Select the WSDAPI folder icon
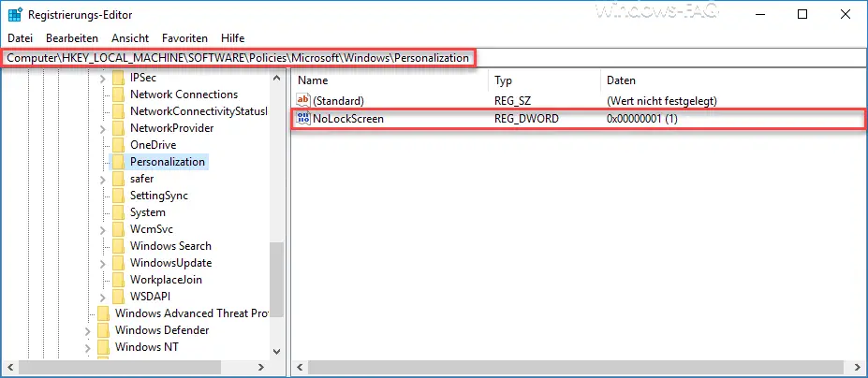Image resolution: width=868 pixels, height=378 pixels. (x=118, y=297)
